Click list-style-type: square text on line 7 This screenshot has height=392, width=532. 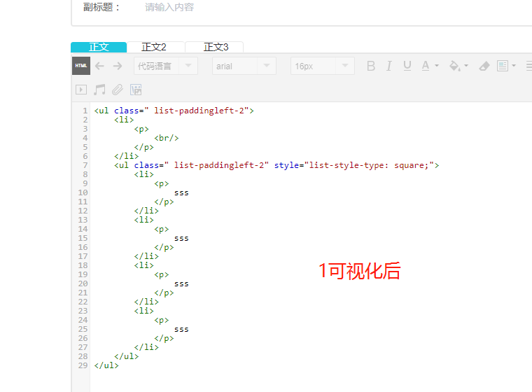pos(369,165)
